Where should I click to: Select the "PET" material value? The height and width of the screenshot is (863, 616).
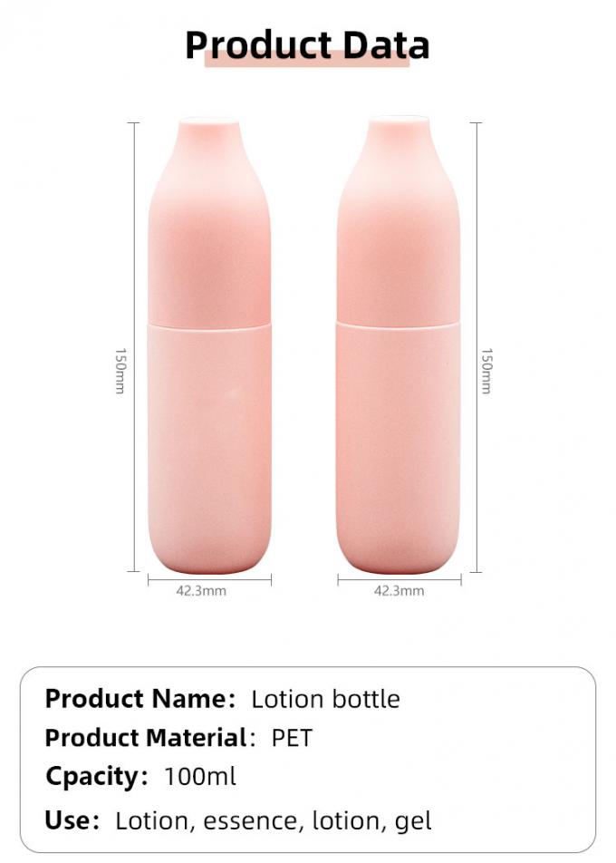[292, 738]
